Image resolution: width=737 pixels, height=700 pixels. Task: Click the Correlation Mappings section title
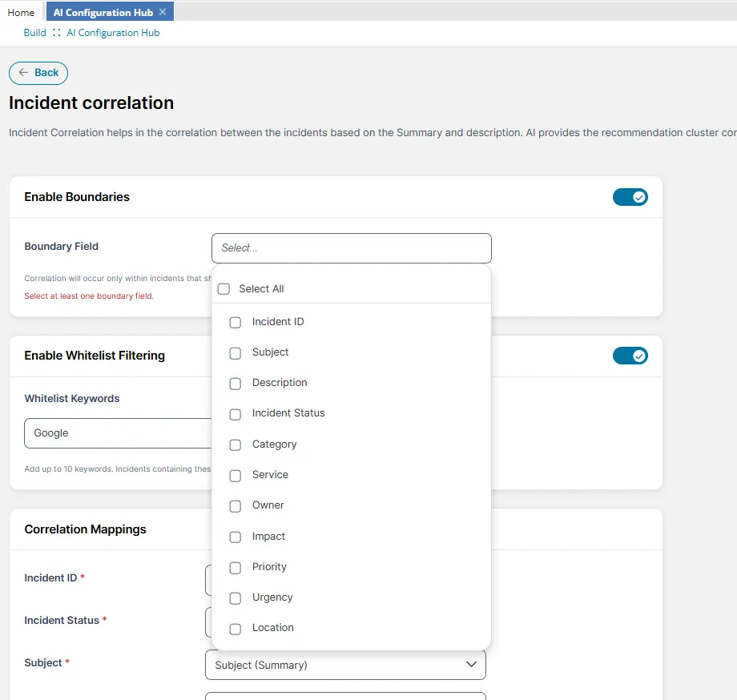pos(85,529)
